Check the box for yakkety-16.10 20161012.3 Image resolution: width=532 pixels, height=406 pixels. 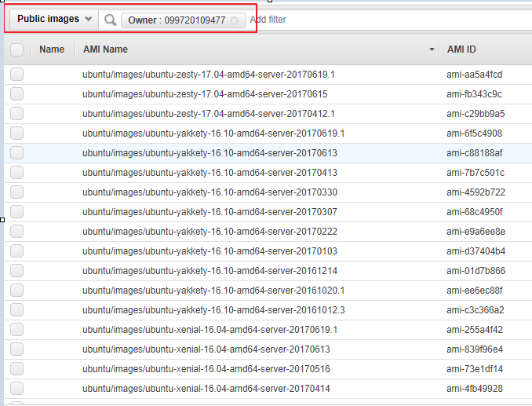16,310
